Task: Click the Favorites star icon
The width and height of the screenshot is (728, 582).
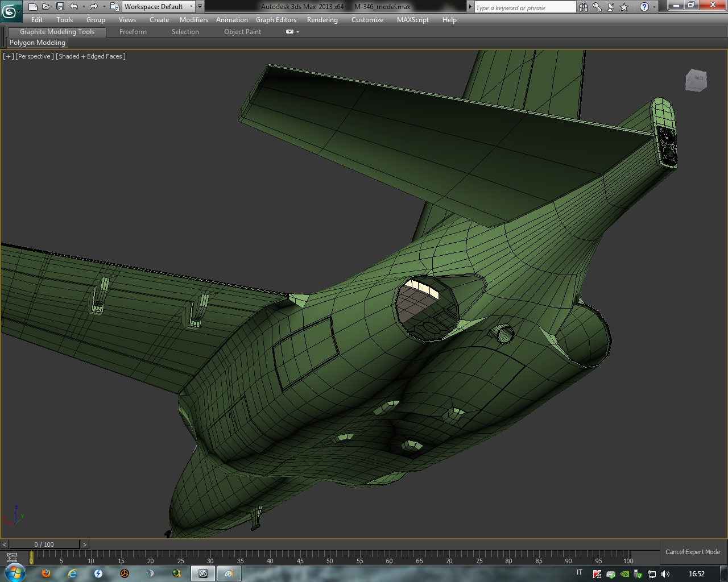Action: (x=624, y=7)
